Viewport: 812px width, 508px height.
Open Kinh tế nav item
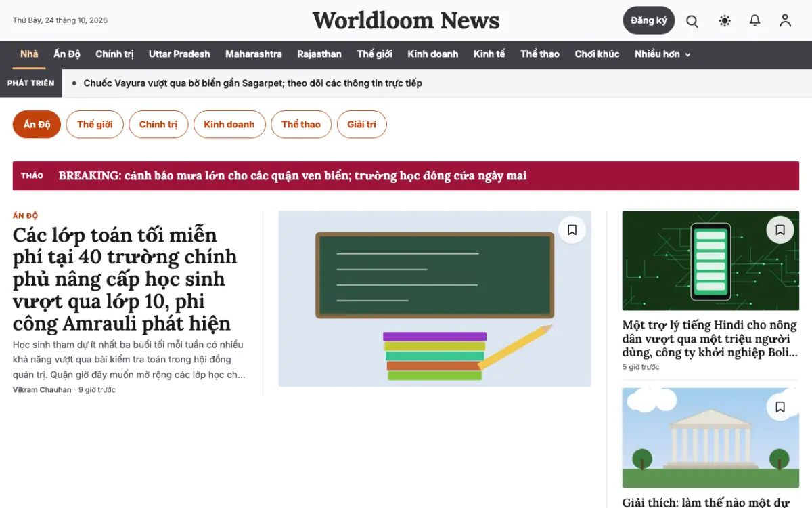[x=489, y=54]
